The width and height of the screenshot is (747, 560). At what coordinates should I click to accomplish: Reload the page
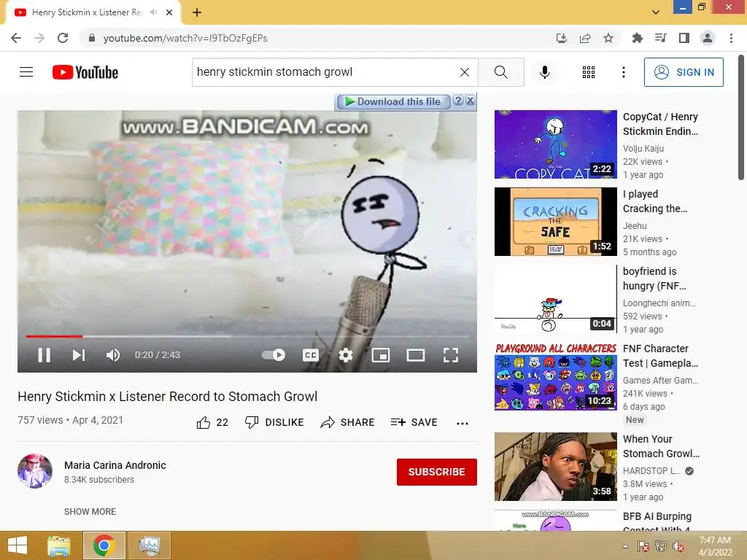[63, 38]
